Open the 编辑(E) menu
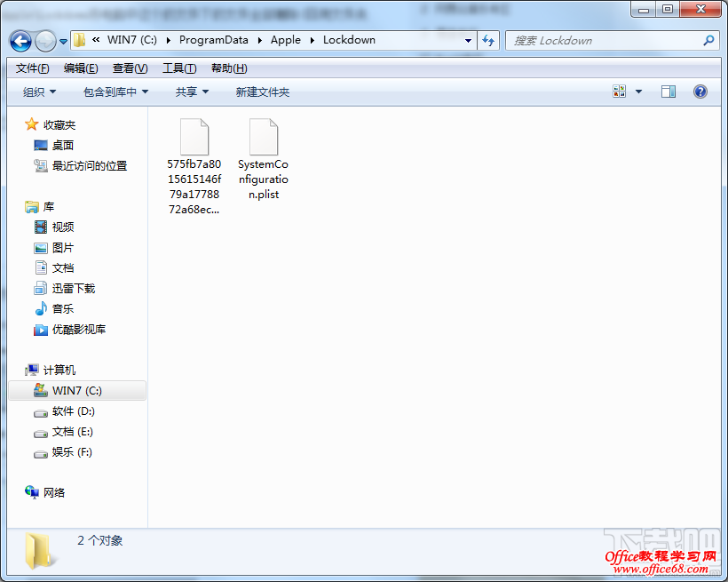 pos(81,68)
